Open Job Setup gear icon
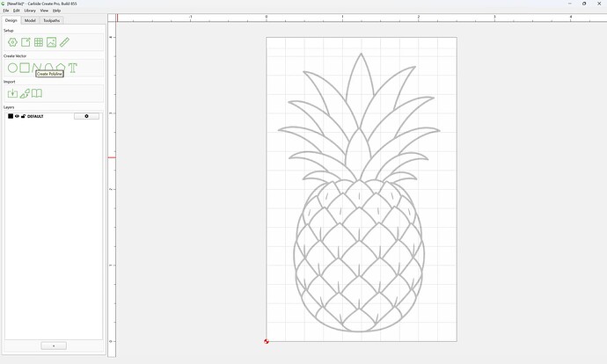Screen dimensions: 607x364 [12, 42]
